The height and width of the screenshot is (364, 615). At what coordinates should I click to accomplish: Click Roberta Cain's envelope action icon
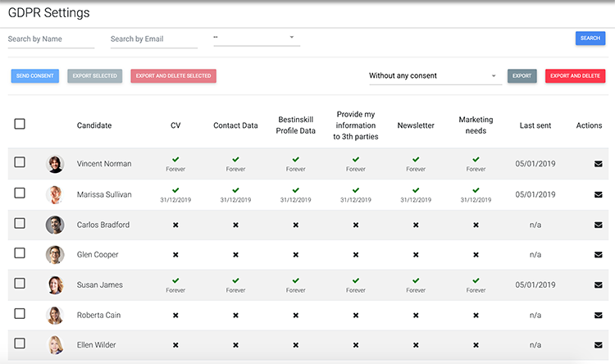[598, 315]
